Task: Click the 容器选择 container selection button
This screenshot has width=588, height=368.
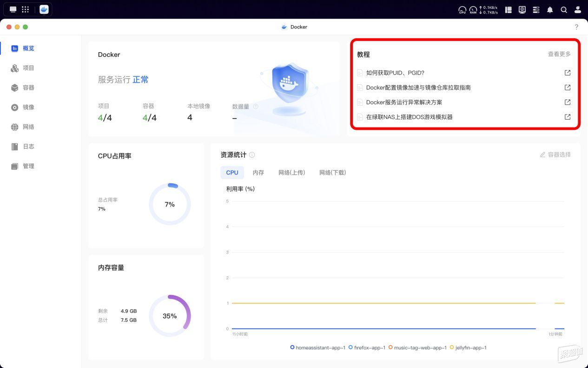Action: (555, 154)
